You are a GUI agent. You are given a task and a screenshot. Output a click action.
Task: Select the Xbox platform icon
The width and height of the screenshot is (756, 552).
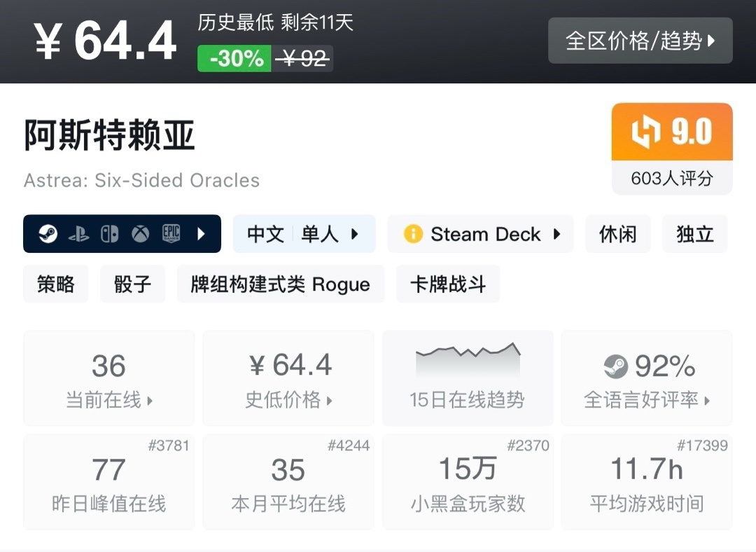coord(140,233)
